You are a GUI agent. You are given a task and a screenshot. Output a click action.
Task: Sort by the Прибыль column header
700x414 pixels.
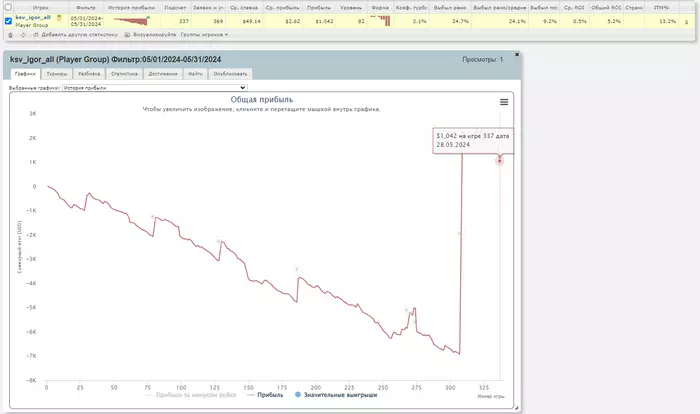coord(319,8)
